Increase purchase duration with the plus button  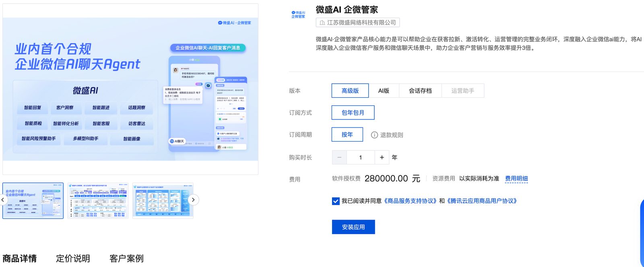coord(382,158)
